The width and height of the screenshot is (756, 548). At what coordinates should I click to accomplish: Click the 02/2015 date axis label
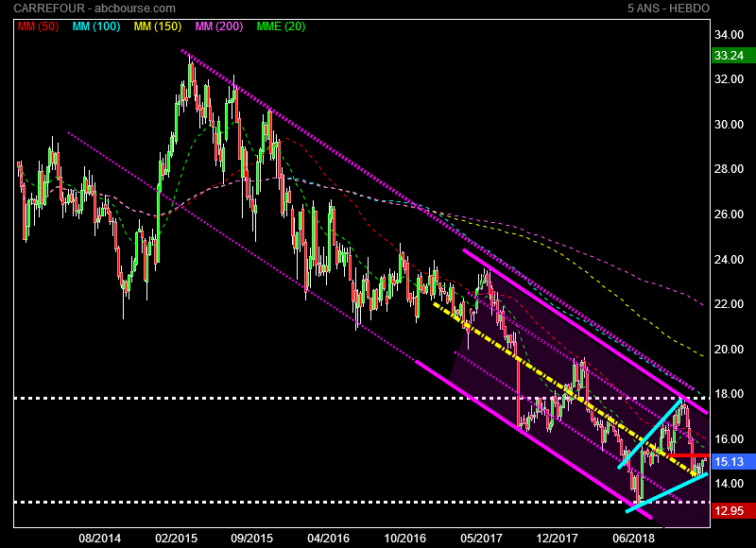click(176, 538)
